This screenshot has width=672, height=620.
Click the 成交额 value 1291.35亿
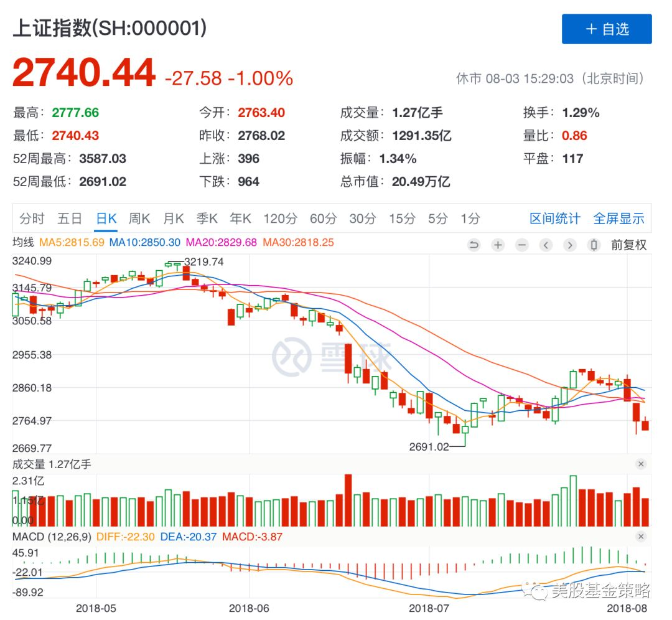click(x=422, y=136)
